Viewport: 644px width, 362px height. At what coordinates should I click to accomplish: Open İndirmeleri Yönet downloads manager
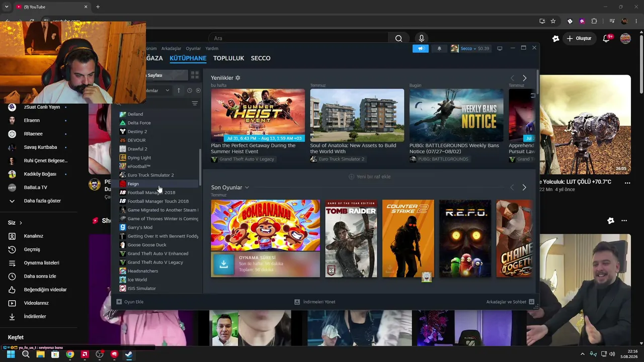(x=315, y=302)
